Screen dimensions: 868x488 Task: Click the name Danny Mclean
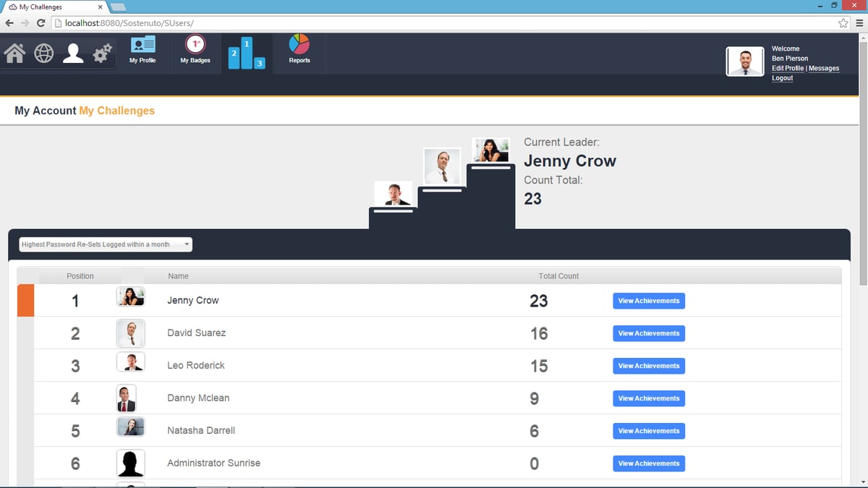click(x=198, y=398)
